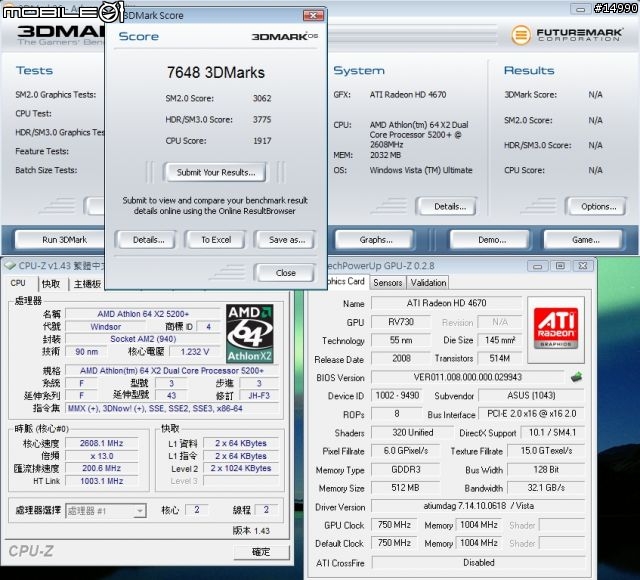Click the core voltage 1.232 V value
Image resolution: width=640 pixels, height=580 pixels.
click(x=195, y=351)
